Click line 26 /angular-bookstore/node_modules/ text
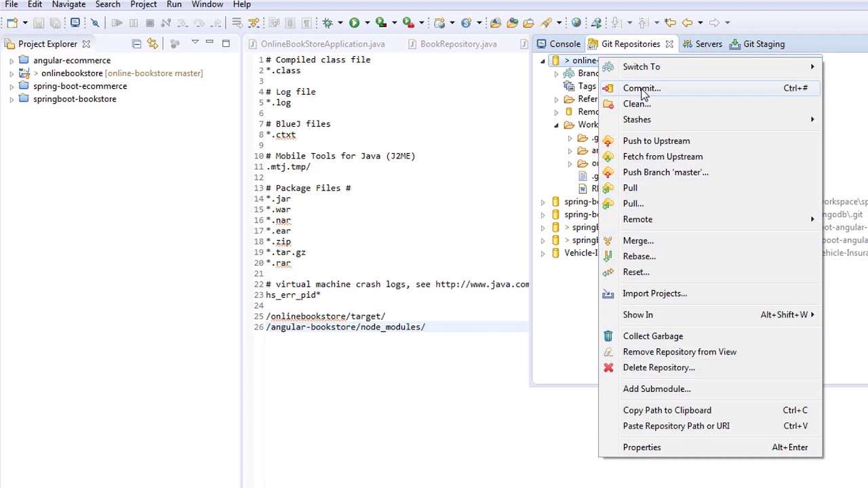Image resolution: width=868 pixels, height=488 pixels. pyautogui.click(x=346, y=327)
